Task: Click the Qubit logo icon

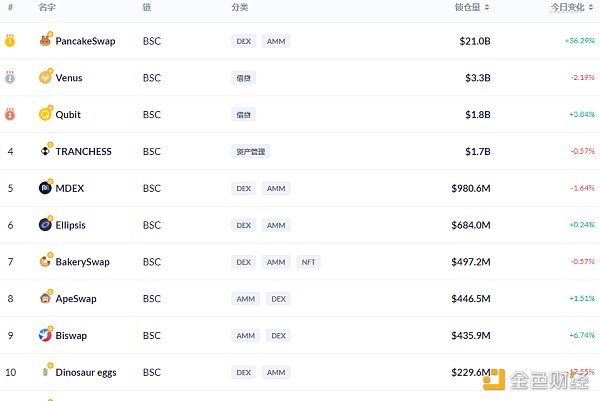Action: 45,114
